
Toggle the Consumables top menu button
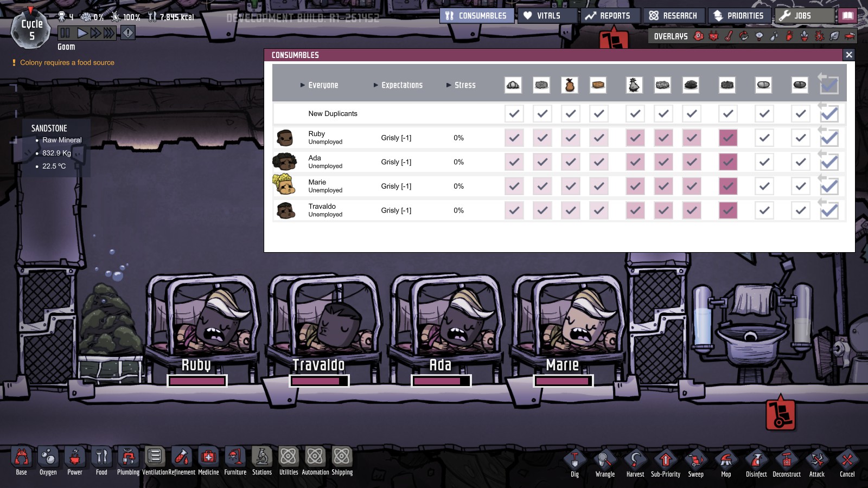pyautogui.click(x=476, y=16)
